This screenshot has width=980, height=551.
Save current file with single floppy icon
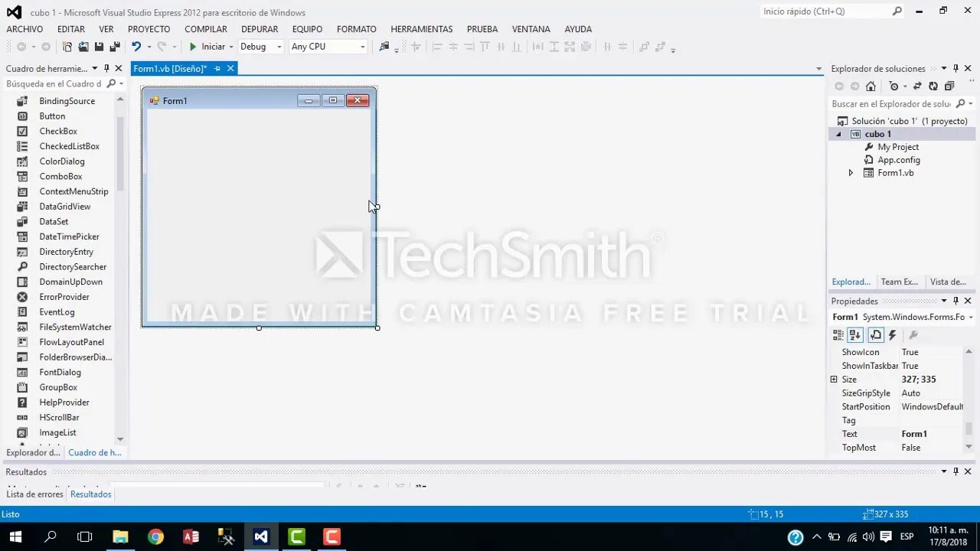99,47
